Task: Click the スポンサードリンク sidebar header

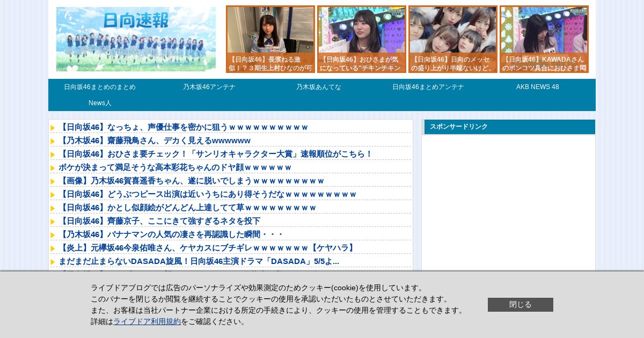Action: [510, 127]
